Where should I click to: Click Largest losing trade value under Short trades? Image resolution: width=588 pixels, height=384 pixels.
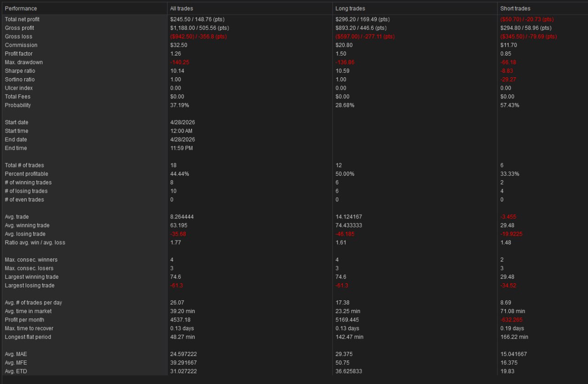click(508, 286)
